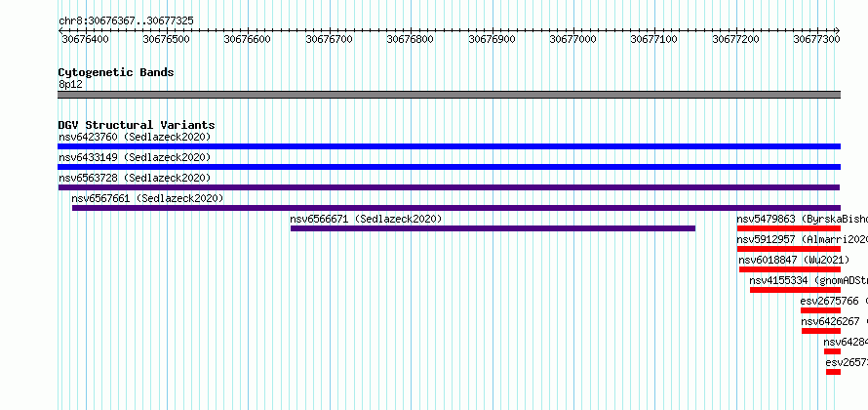Select the purple bar for nsv6566671

coord(493,228)
